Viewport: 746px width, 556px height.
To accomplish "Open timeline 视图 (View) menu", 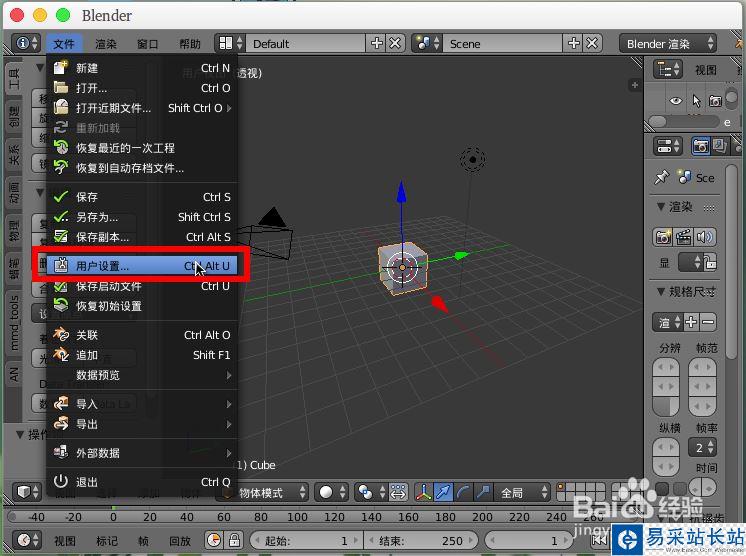I will point(65,541).
